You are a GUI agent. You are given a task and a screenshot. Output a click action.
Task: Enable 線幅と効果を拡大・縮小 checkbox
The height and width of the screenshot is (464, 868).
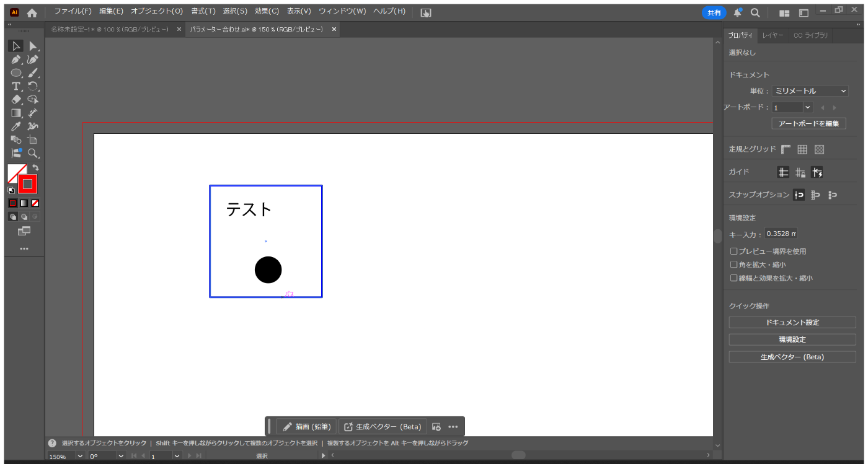pos(734,278)
